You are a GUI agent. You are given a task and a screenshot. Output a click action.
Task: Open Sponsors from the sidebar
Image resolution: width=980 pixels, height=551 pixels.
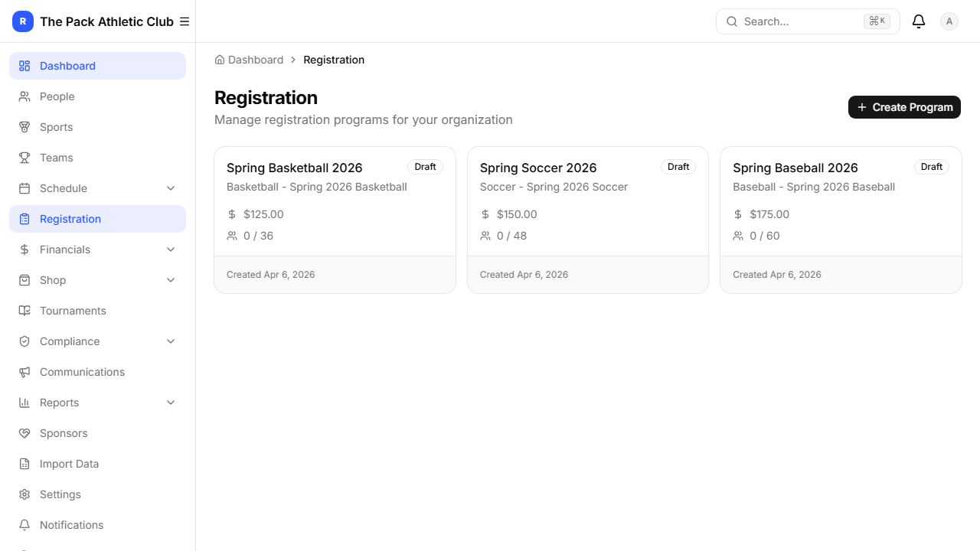[97, 433]
